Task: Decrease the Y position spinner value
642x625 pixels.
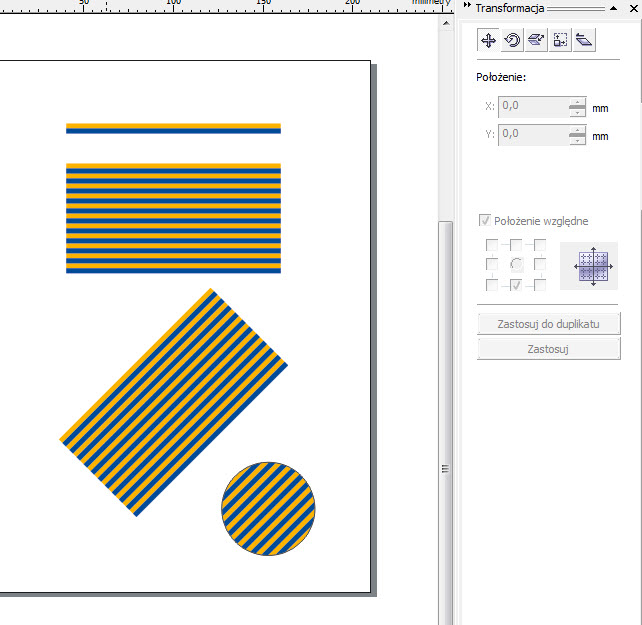Action: click(576, 140)
